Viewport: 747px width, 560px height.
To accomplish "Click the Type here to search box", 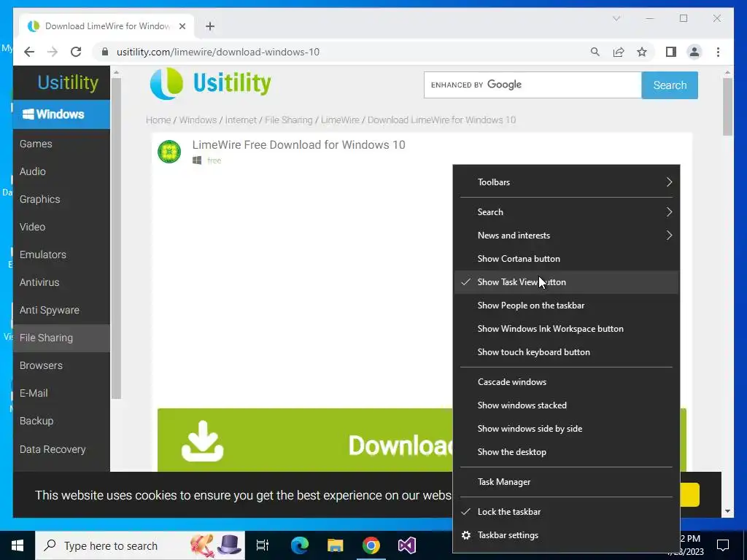I will (140, 545).
